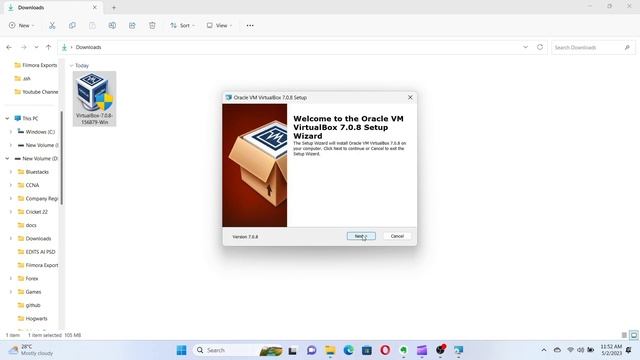Click the Share icon in toolbar
Viewport: 640px width, 360px height.
[132, 25]
